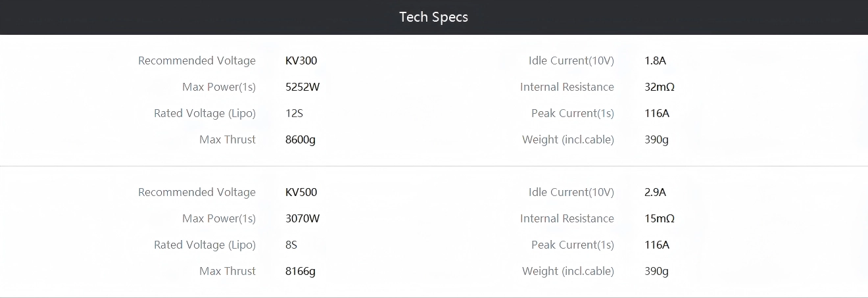This screenshot has height=298, width=868.
Task: Click Recommended Voltage label beside KV500
Action: [x=197, y=192]
